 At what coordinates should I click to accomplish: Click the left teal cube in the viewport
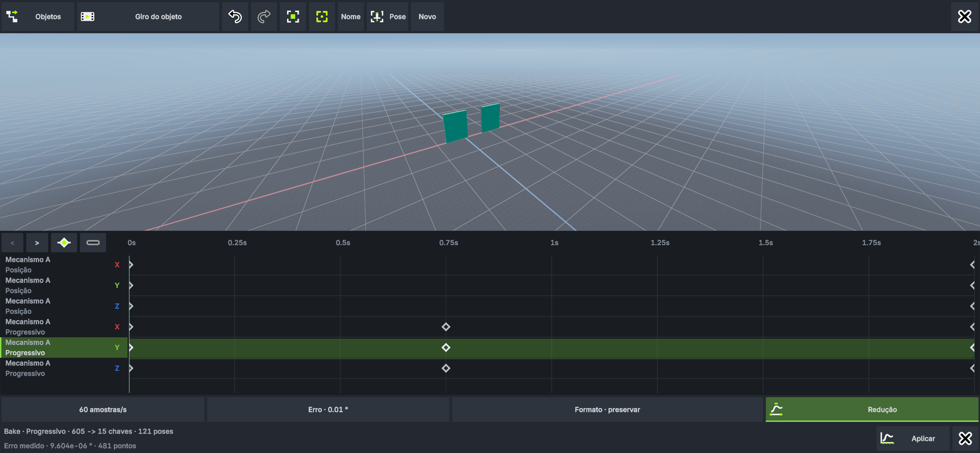click(x=455, y=126)
